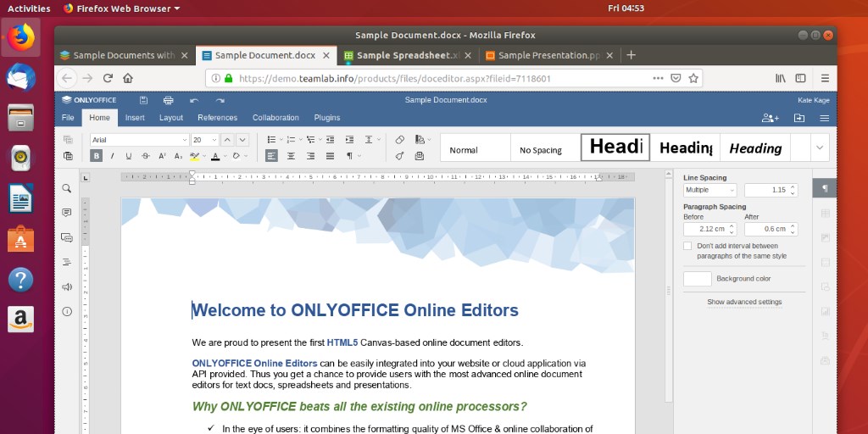Switch to the References tab
This screenshot has width=868, height=434.
coord(218,118)
